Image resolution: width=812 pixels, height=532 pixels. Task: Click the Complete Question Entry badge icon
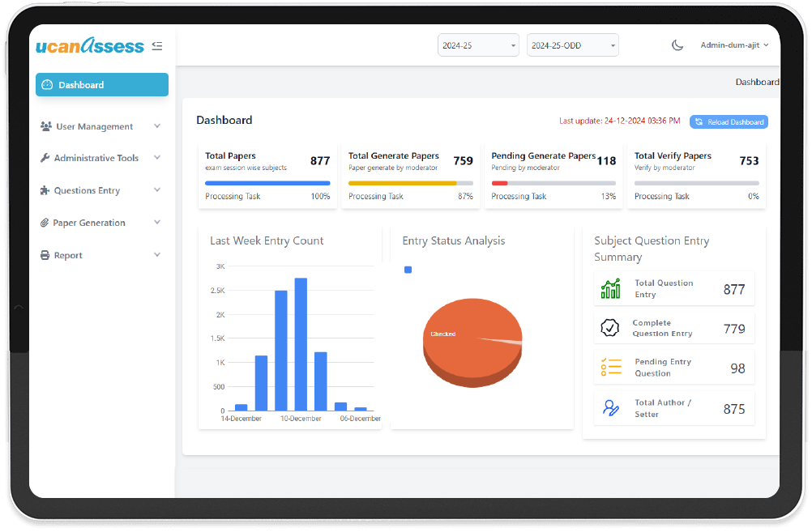(x=610, y=328)
